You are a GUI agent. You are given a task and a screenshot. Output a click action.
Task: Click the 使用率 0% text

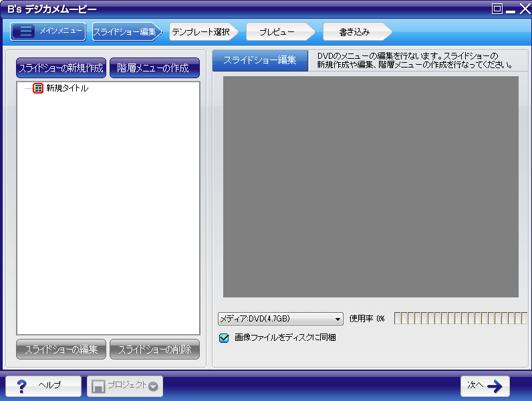click(x=367, y=319)
